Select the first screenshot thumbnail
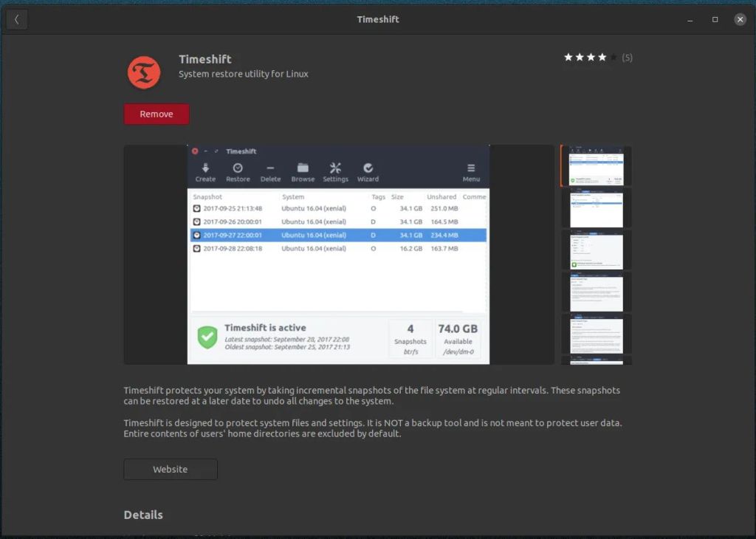This screenshot has width=756, height=539. 596,166
